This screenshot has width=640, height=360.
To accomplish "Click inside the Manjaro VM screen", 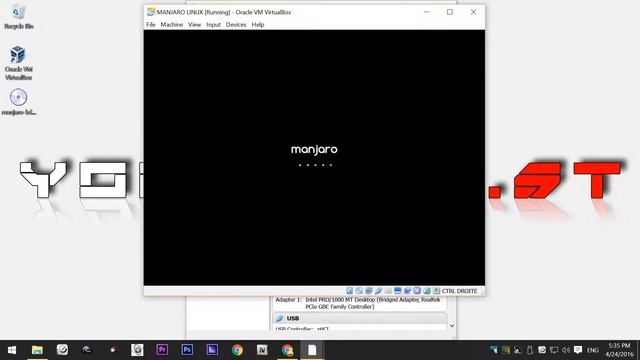I will pyautogui.click(x=314, y=157).
